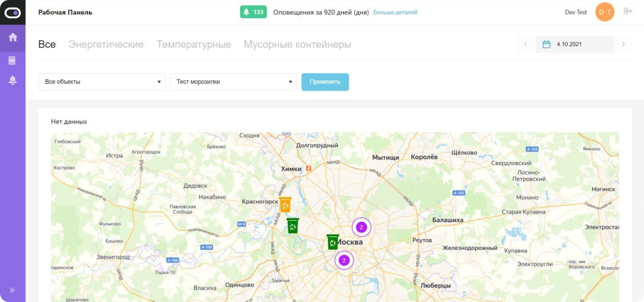Select the 'Все' tab

click(47, 44)
